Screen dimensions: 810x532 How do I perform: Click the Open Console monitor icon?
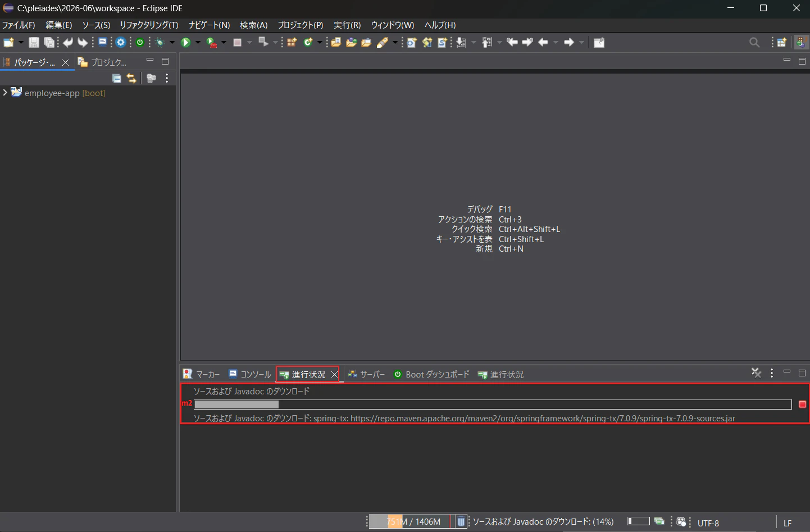(x=103, y=42)
